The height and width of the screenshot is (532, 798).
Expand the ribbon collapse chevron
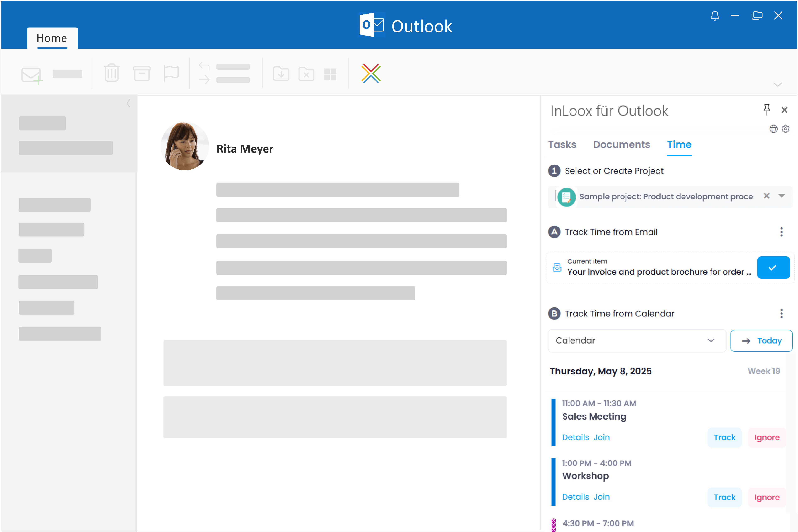click(x=777, y=85)
